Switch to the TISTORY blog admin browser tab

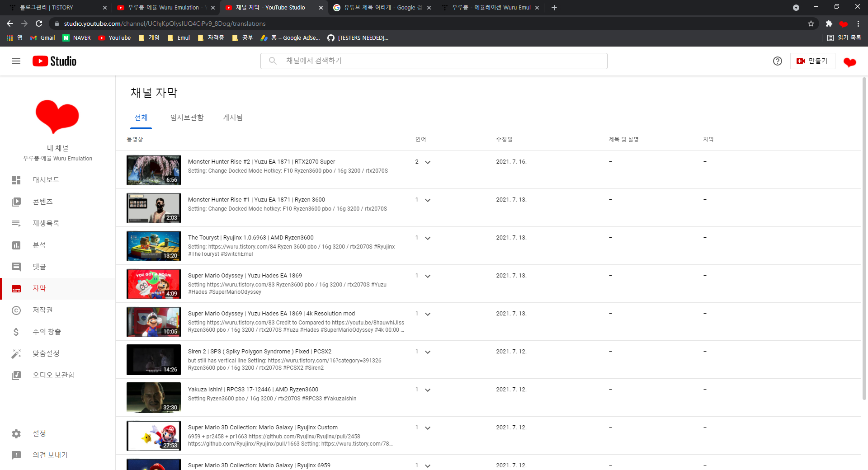(56, 8)
